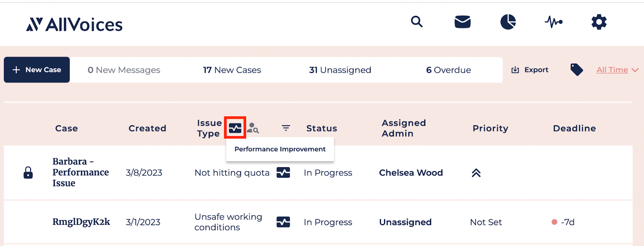The image size is (644, 246).
Task: Open the pulse activity icon in header
Action: [553, 22]
